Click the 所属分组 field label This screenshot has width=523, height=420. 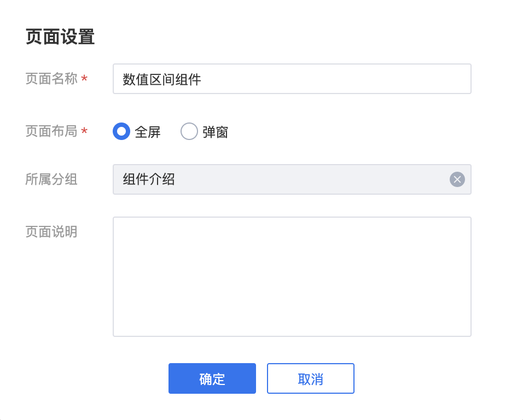coord(51,179)
